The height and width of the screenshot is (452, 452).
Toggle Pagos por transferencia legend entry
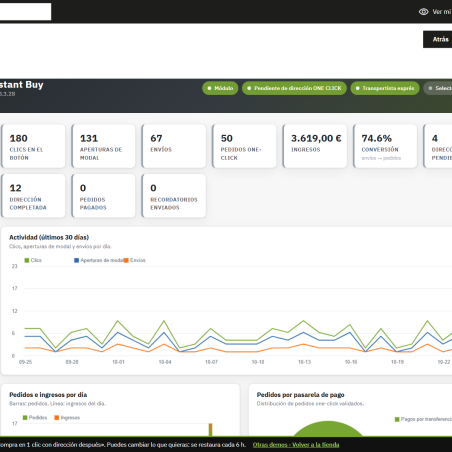pos(423,419)
